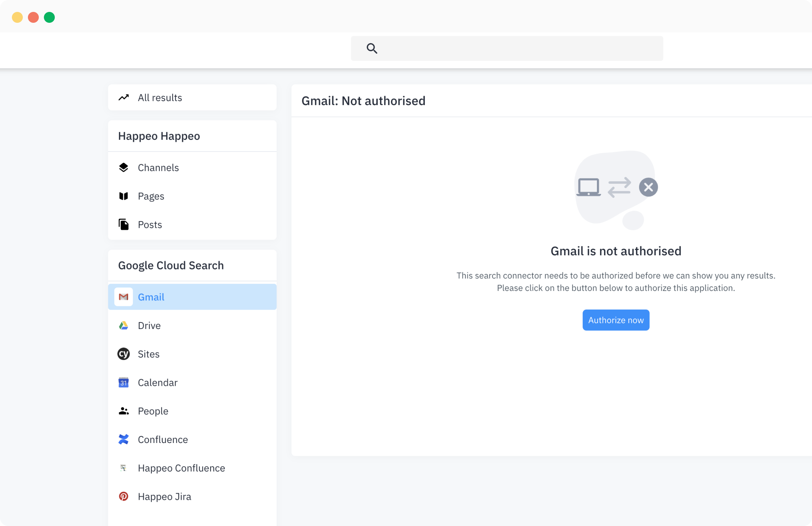Screen dimensions: 812x526
Task: Click the Posts documents icon
Action: [x=124, y=225]
